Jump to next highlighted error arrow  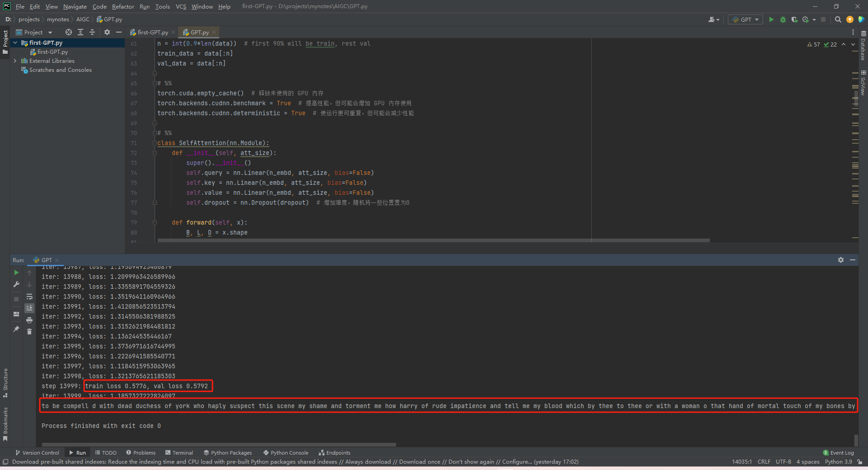pos(853,44)
